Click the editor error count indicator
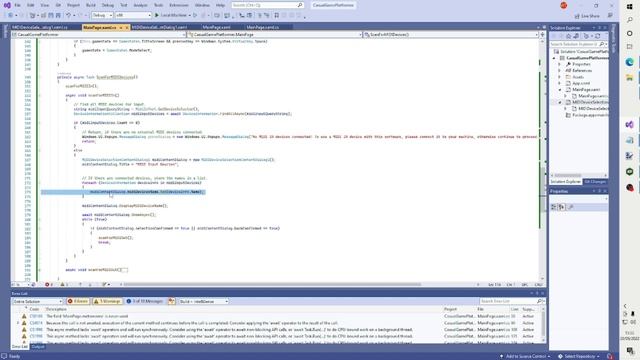 (49, 284)
